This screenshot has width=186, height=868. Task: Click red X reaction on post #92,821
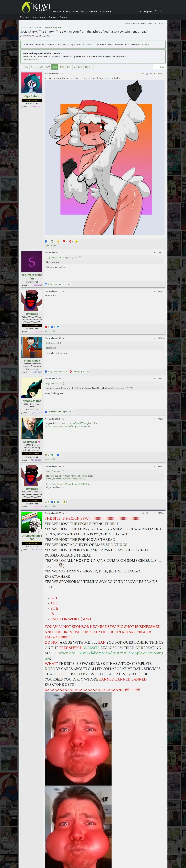70,241
